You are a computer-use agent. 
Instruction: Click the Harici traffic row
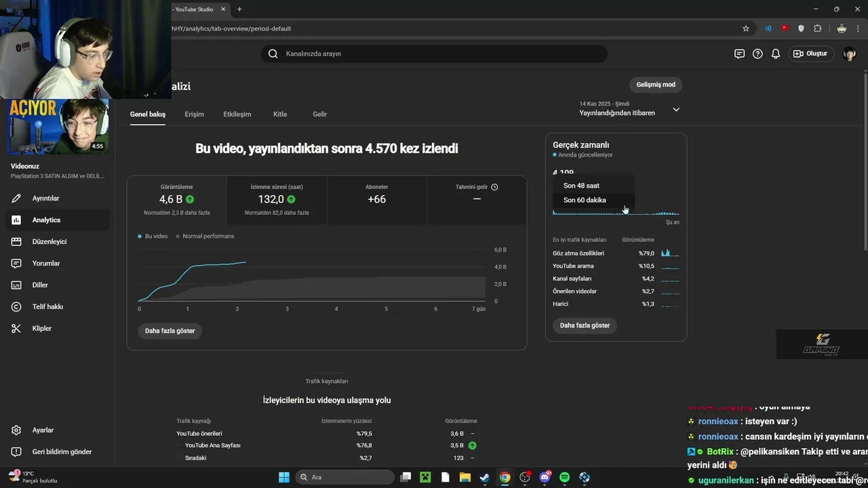[x=616, y=304]
